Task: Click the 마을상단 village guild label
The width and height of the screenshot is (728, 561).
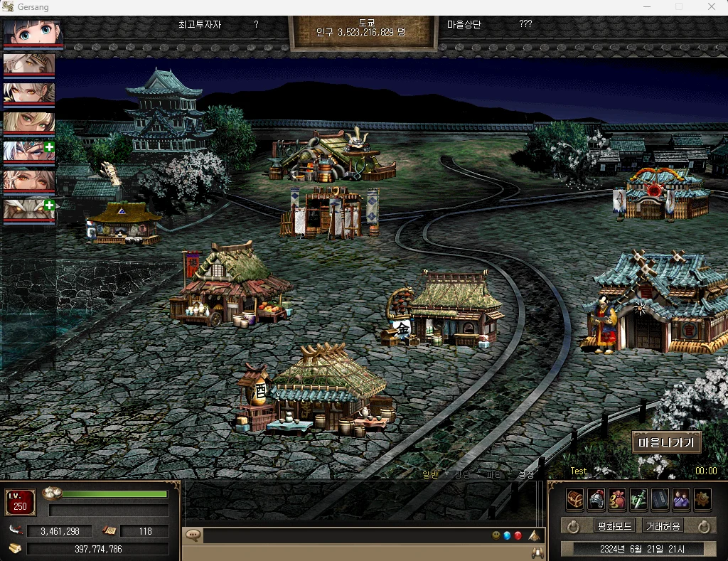Action: (x=464, y=24)
